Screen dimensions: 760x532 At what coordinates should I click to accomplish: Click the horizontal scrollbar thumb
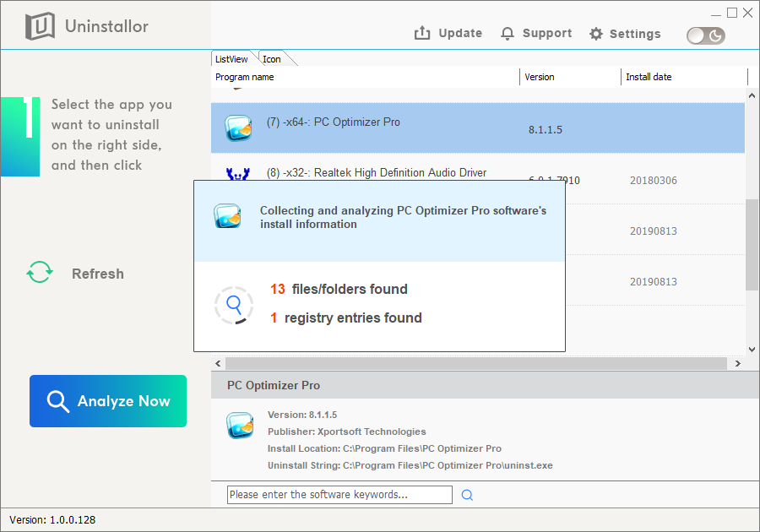tap(476, 363)
